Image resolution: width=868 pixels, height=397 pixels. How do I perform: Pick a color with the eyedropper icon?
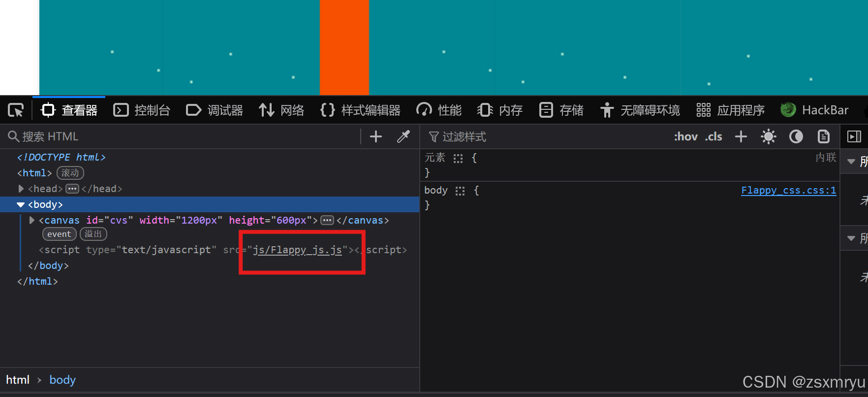tap(403, 136)
